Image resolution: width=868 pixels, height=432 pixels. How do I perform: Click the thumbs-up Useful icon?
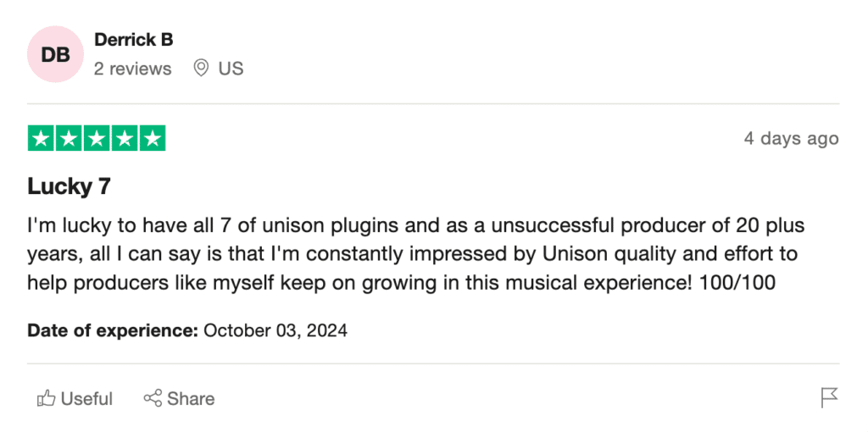click(x=47, y=398)
